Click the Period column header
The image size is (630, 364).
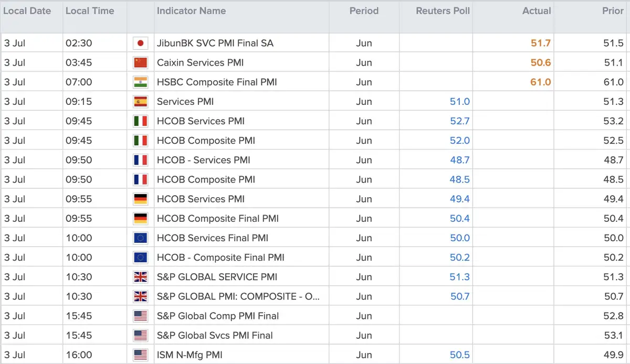click(x=364, y=10)
